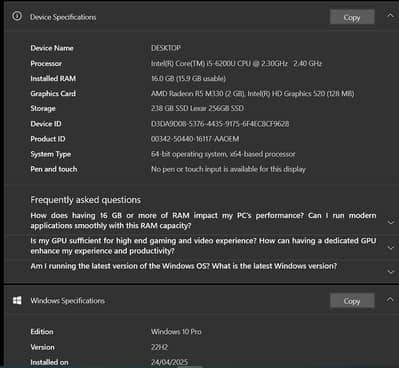Screen dimensions: 399x368
Task: Click the Installed on label
Action: coord(49,362)
